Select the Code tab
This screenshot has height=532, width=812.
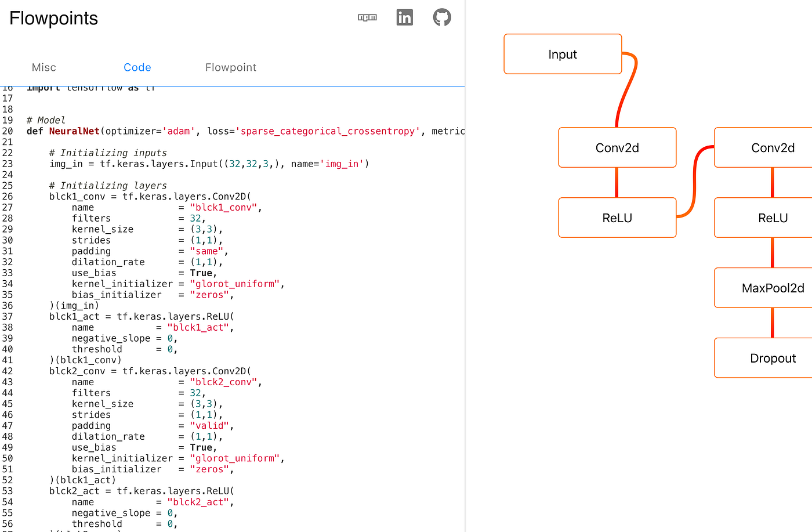click(x=137, y=67)
